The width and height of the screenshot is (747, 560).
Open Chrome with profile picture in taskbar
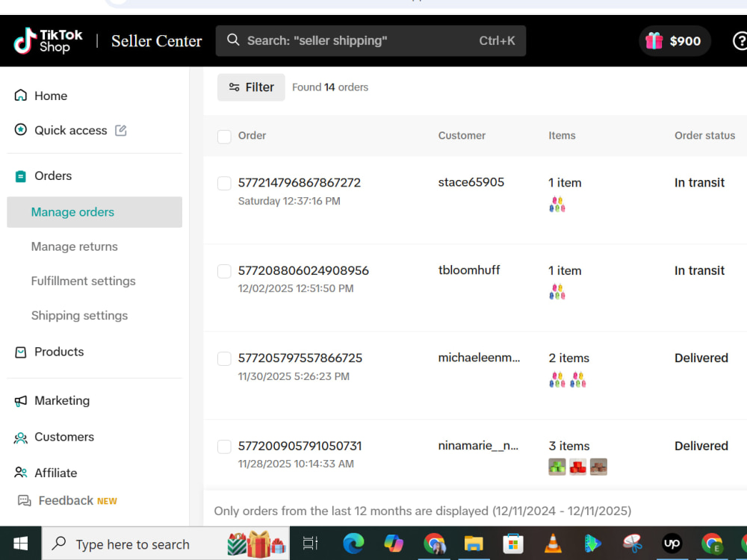434,544
